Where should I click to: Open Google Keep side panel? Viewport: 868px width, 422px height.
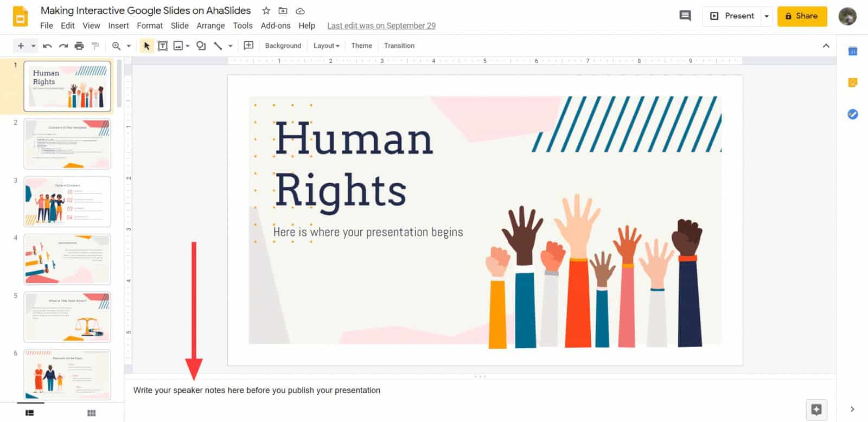pyautogui.click(x=853, y=82)
